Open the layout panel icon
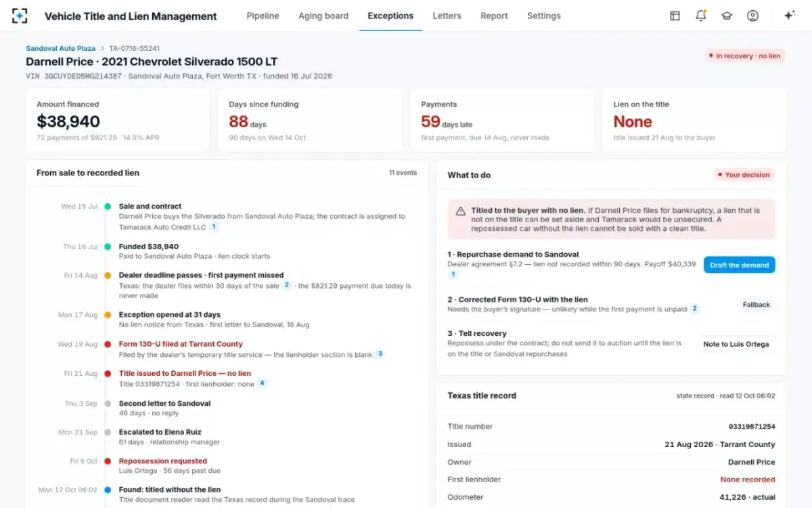Screen dimensions: 812x508 [675, 16]
